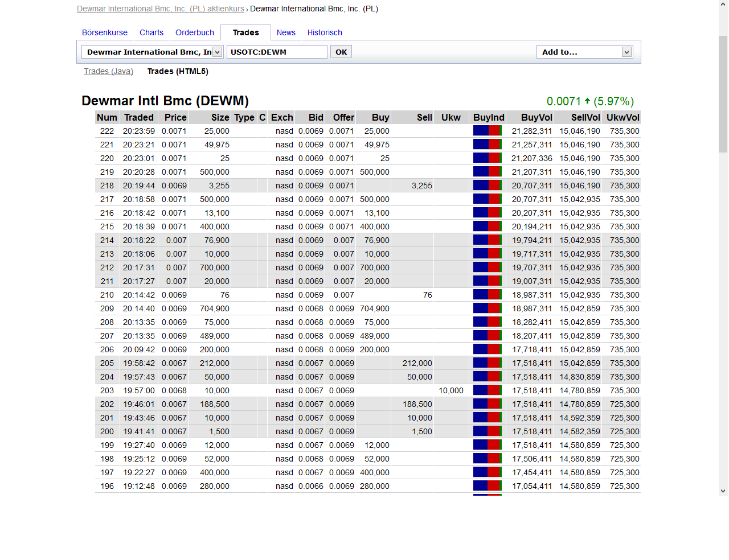Follow the Dewmar International aktienkurs breadcrumb link
The width and height of the screenshot is (729, 560).
tap(161, 9)
